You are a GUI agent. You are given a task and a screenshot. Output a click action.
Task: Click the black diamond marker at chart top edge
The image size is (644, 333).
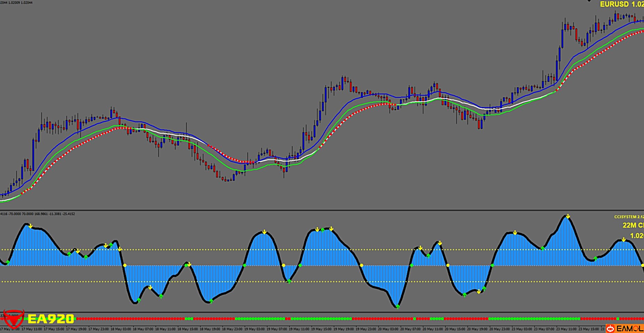(589, 1)
